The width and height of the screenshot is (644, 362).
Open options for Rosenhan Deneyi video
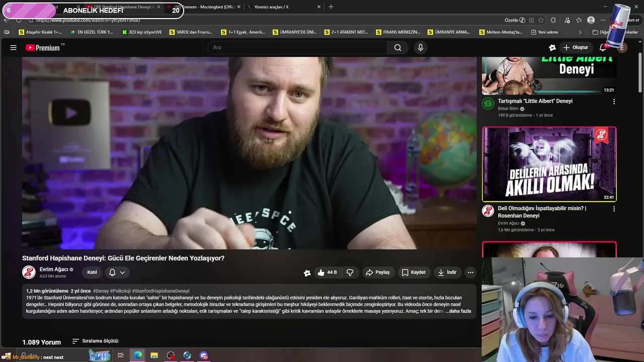(614, 209)
